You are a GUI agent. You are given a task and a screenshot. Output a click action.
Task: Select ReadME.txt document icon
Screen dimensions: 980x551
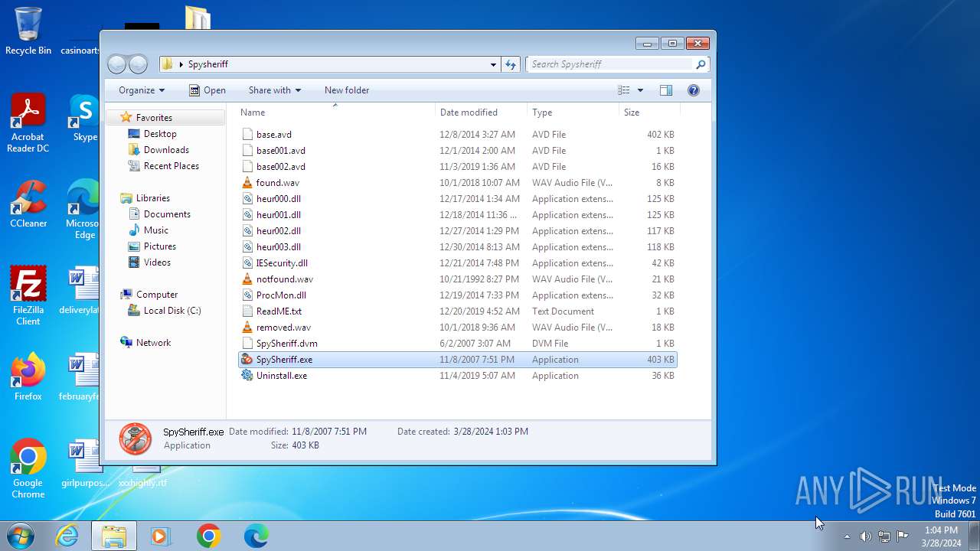[x=247, y=311]
